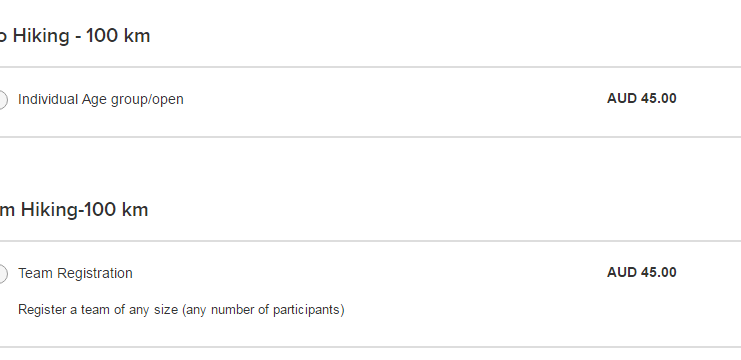Click the divider line under the top heading
The width and height of the screenshot is (741, 360).
370,67
